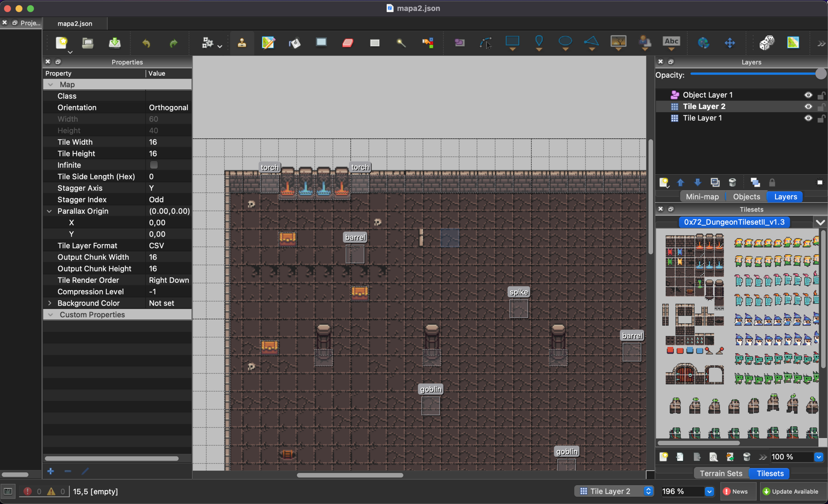Hide Object Layer 1 with eye icon
This screenshot has width=828, height=504.
pyautogui.click(x=808, y=95)
